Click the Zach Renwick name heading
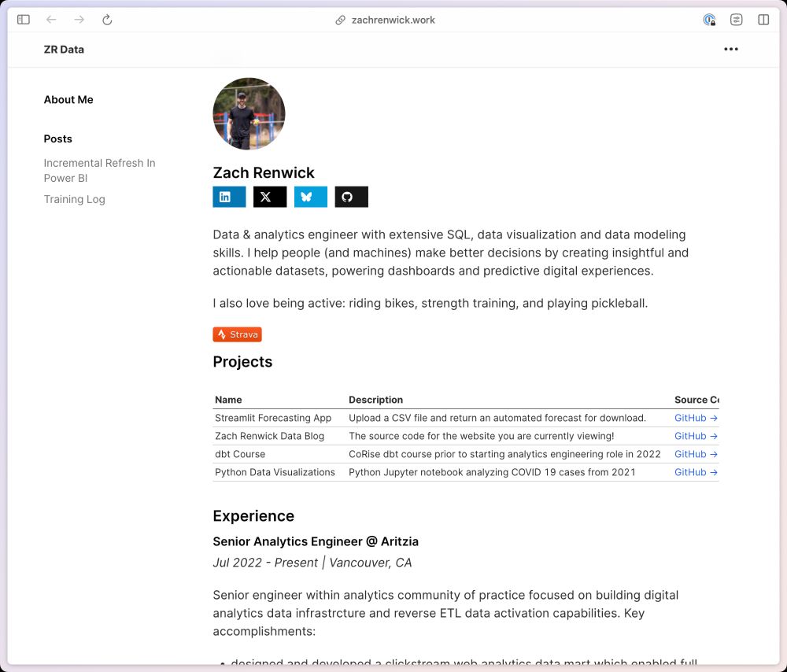 [264, 172]
